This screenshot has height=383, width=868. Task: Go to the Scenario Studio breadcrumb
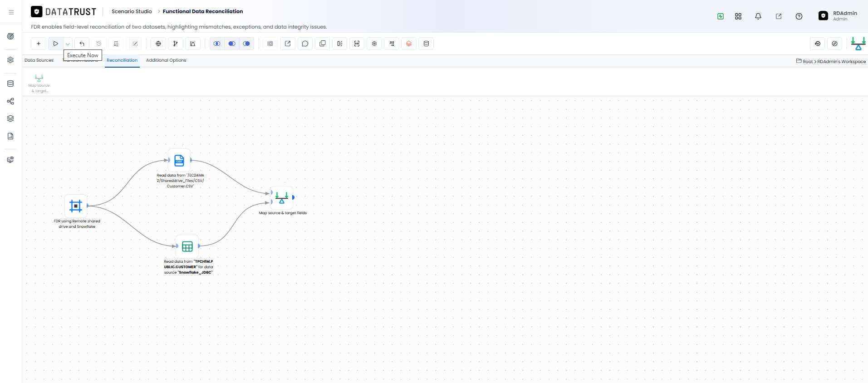pyautogui.click(x=132, y=11)
